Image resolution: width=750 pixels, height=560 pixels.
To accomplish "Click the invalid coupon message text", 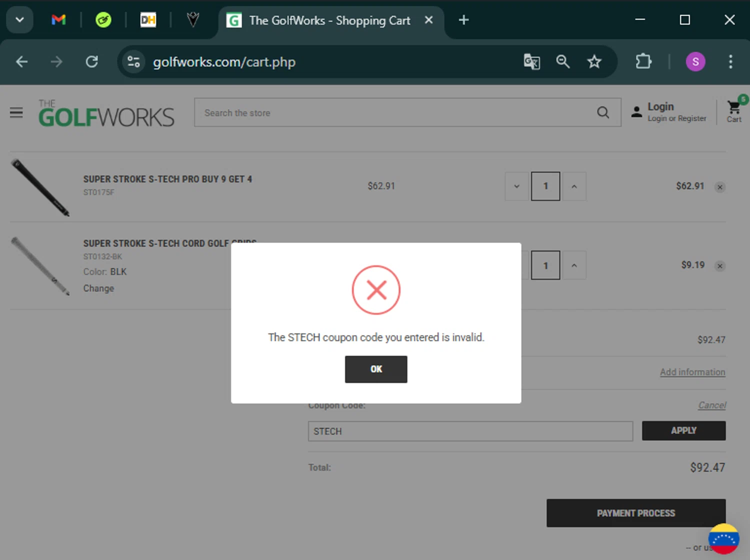I will pos(376,337).
